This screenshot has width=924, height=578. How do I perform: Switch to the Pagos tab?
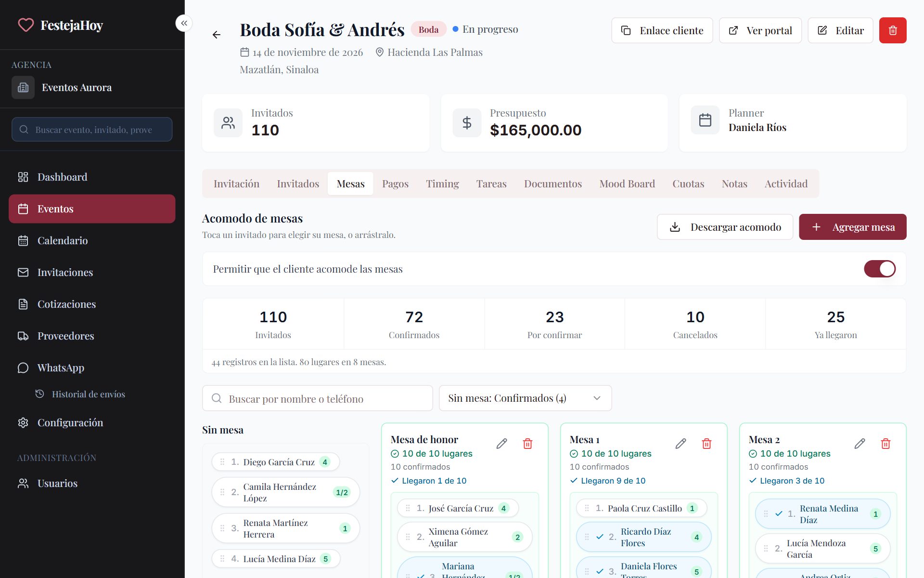[x=395, y=184]
